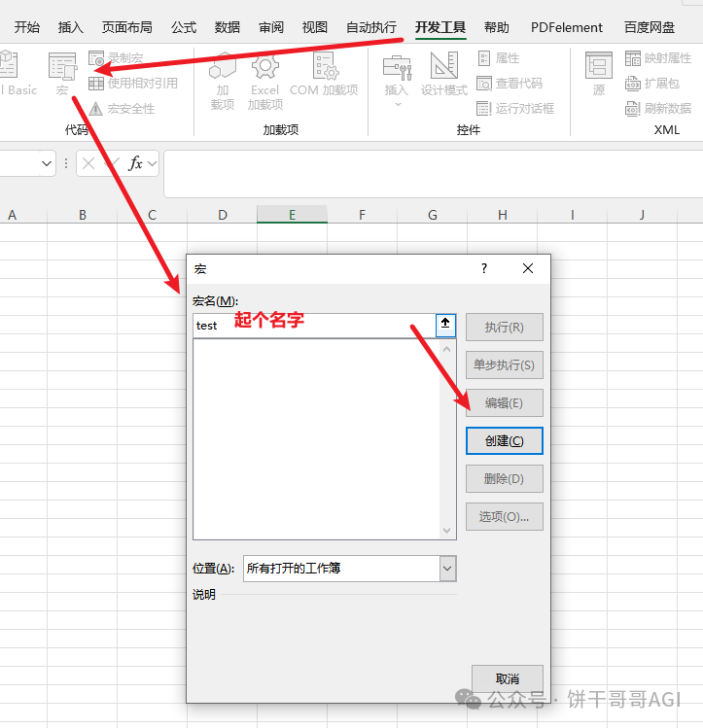Select column J header
703x728 pixels.
point(642,215)
